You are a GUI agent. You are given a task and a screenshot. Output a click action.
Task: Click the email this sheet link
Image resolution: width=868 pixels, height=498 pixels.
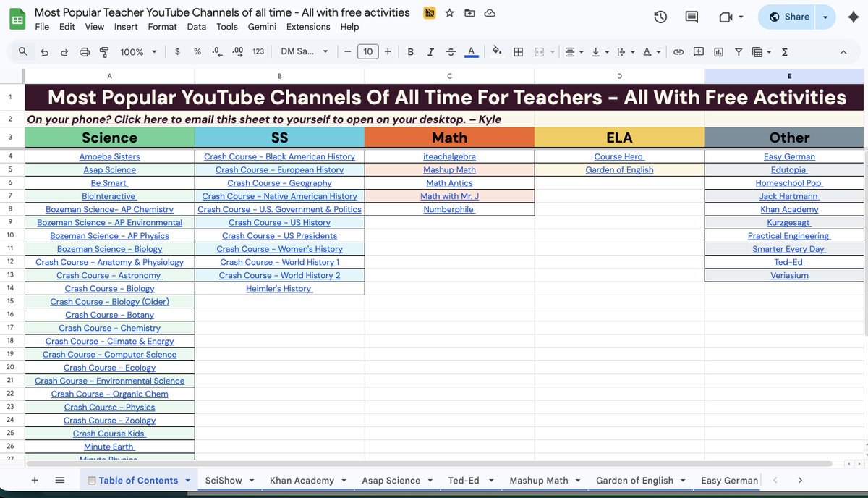click(264, 119)
